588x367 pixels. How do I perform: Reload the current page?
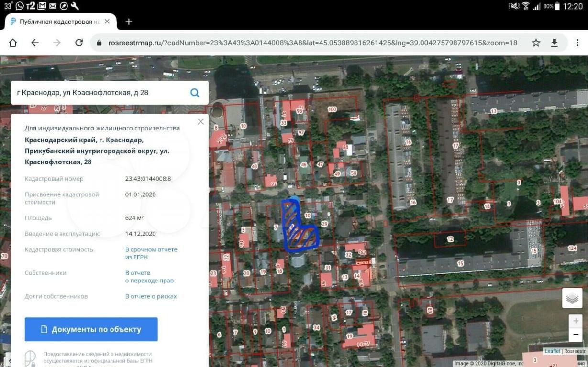pos(79,43)
